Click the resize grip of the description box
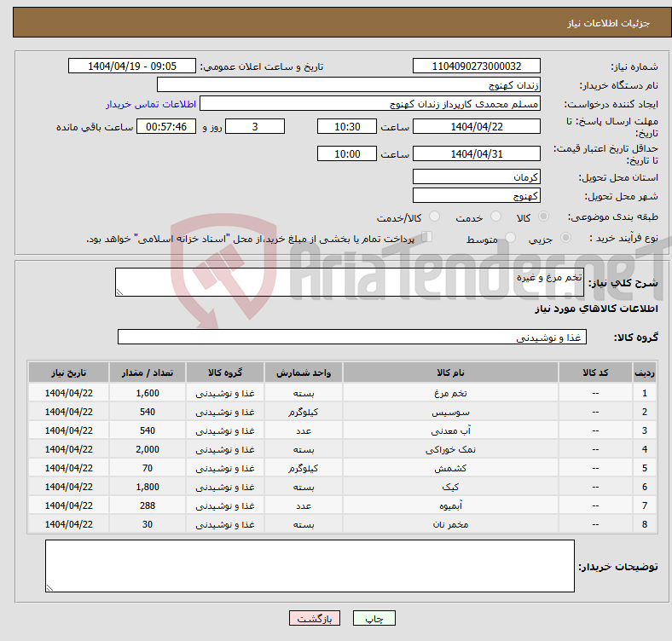The height and width of the screenshot is (641, 672). 119,292
